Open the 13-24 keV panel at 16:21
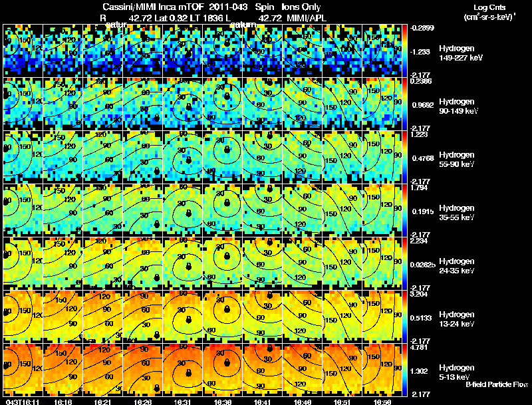Viewport: 532px width, 405px height. (x=103, y=317)
